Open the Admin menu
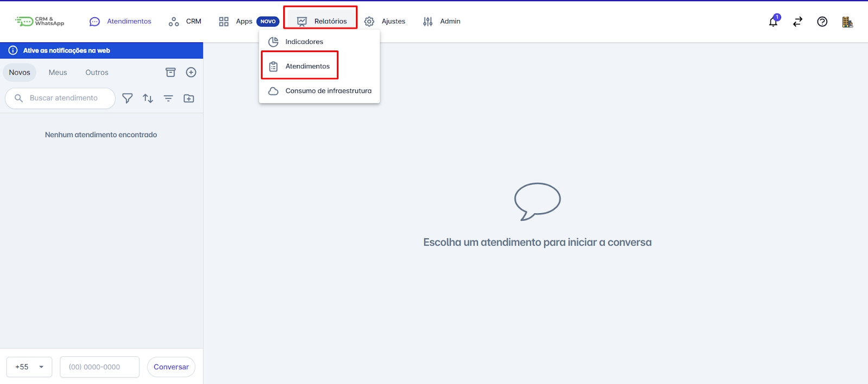 442,21
